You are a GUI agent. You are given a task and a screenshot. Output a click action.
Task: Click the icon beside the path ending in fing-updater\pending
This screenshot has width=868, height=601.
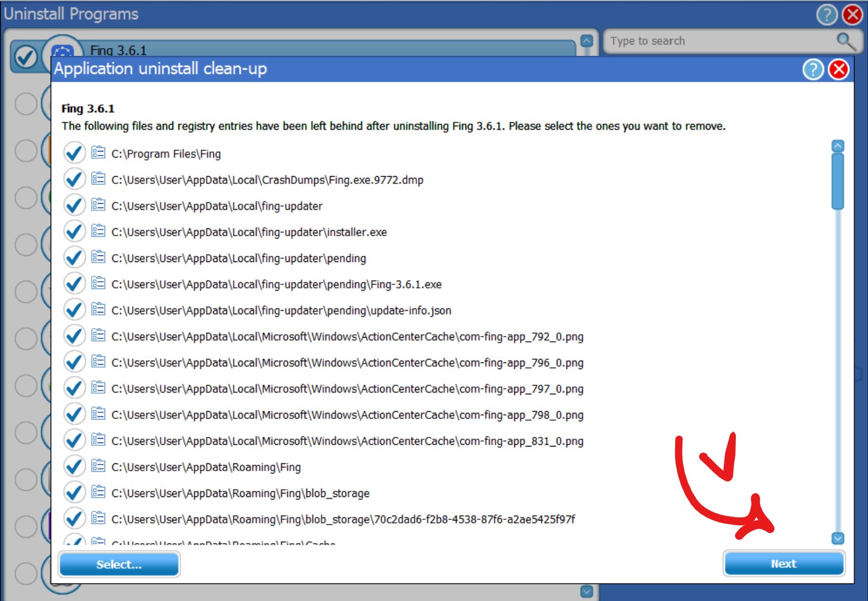coord(99,257)
